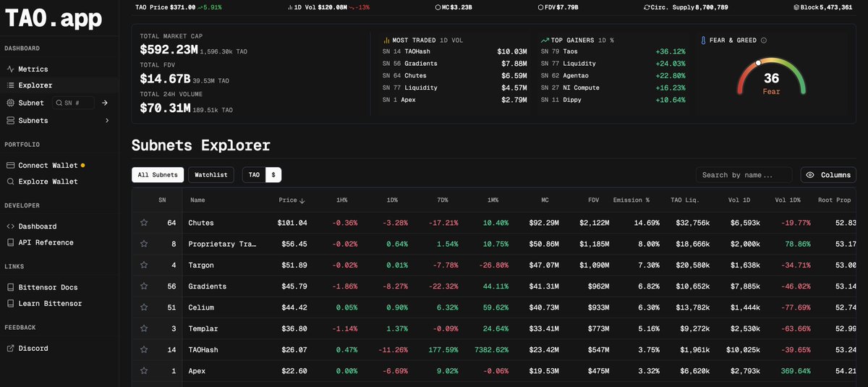This screenshot has width=868, height=387.
Task: Open the Explorer sidebar item
Action: click(35, 85)
